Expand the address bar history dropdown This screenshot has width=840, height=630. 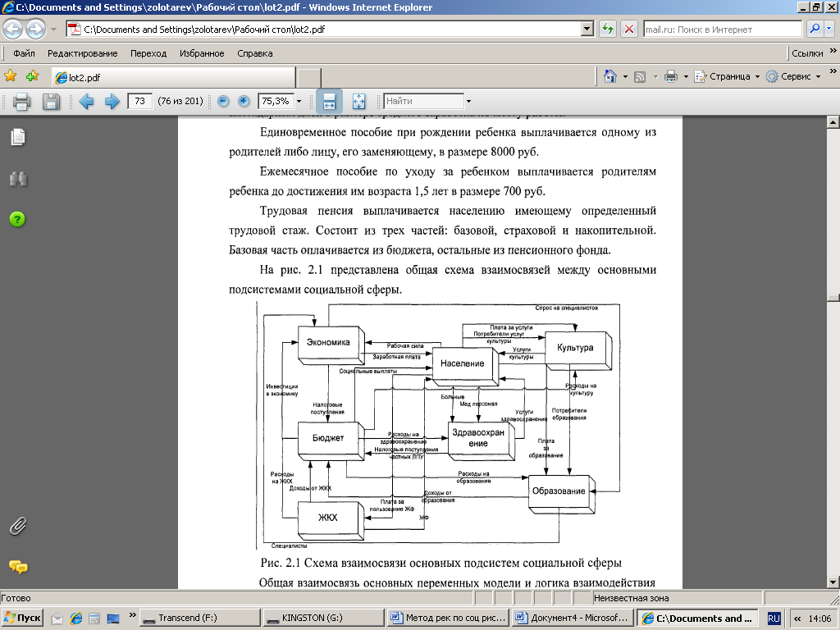click(x=587, y=29)
